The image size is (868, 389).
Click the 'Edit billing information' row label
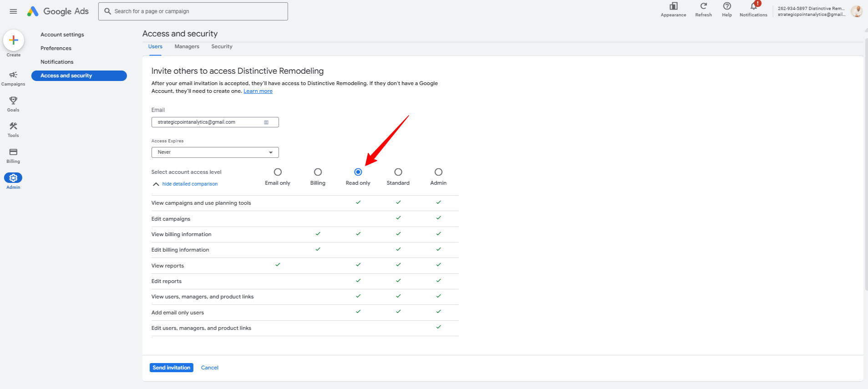click(x=180, y=250)
